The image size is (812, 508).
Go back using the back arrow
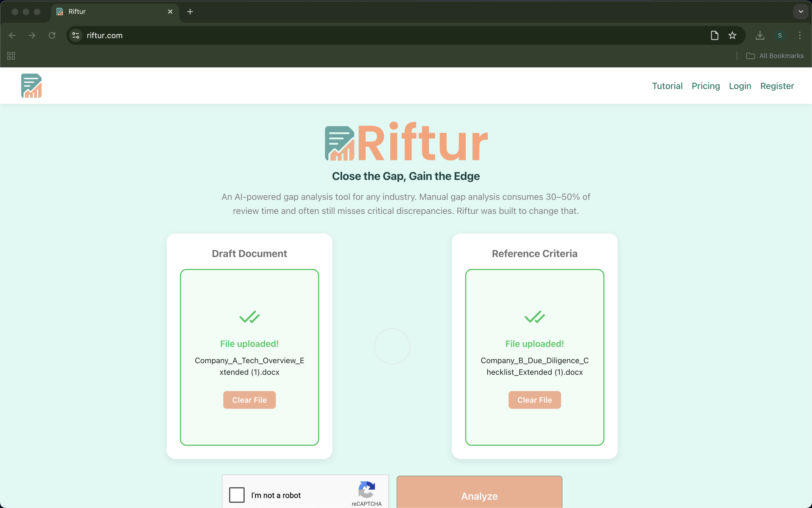coord(12,35)
